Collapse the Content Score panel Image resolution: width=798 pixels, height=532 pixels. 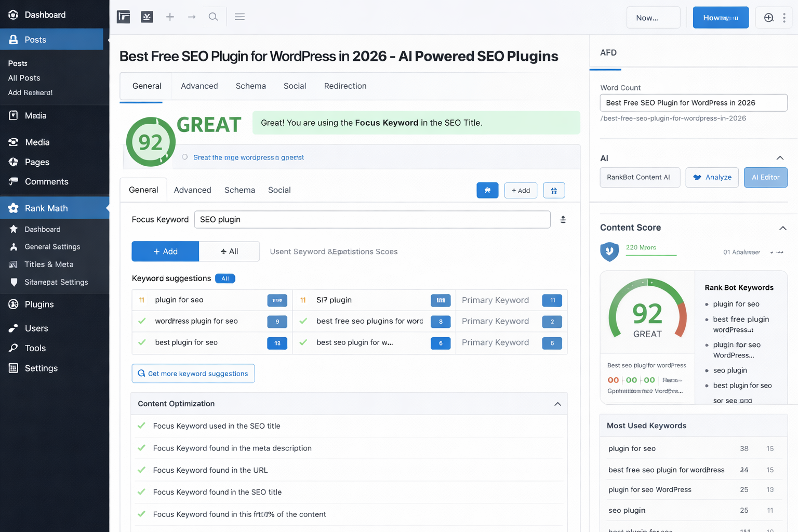click(783, 228)
